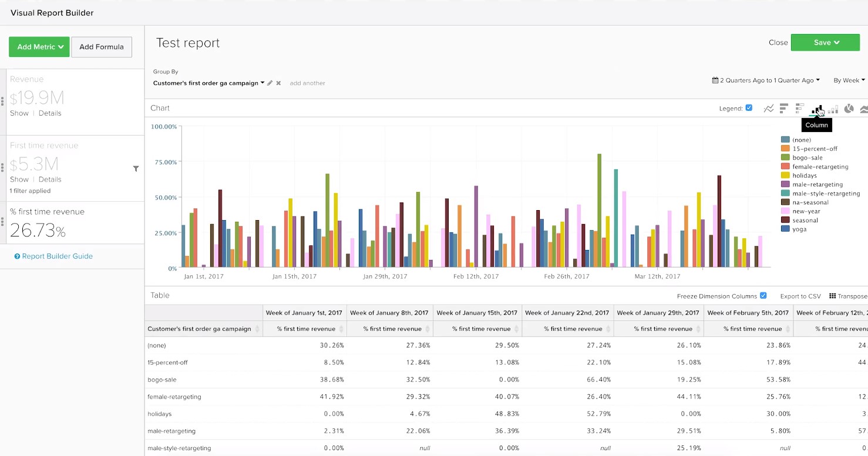This screenshot has width=868, height=456.
Task: Open the Report Builder Guide
Action: (x=53, y=256)
